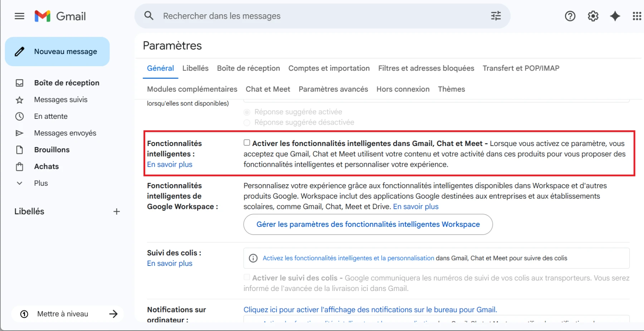The width and height of the screenshot is (644, 331).
Task: Open the search options filter icon
Action: (496, 16)
